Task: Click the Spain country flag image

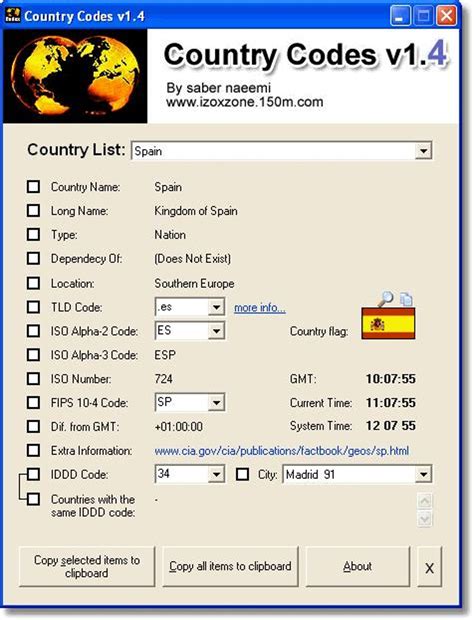Action: click(388, 324)
